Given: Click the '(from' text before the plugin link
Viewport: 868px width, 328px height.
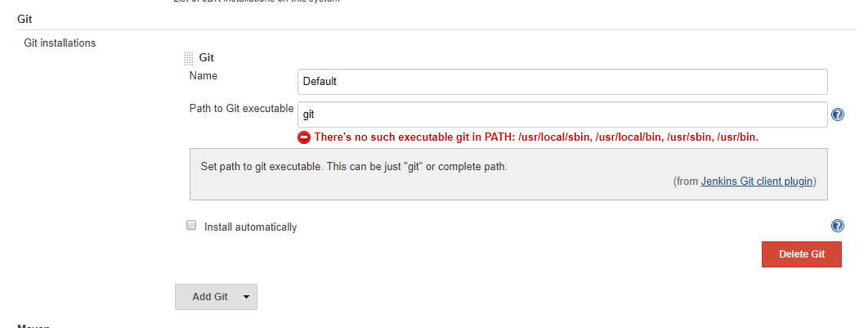Looking at the screenshot, I should (686, 181).
